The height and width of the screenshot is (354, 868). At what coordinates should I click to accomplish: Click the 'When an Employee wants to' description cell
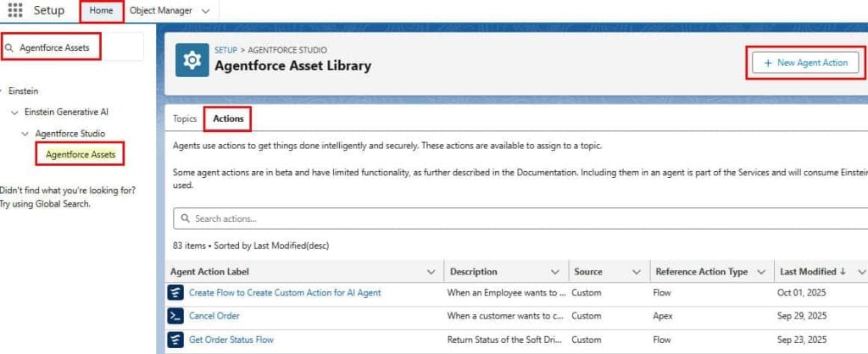point(506,293)
